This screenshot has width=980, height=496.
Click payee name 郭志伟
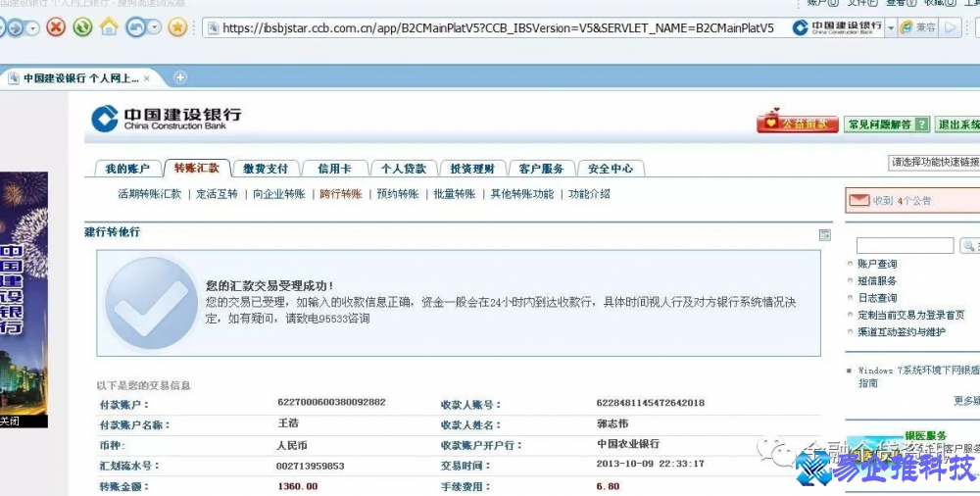pyautogui.click(x=612, y=423)
